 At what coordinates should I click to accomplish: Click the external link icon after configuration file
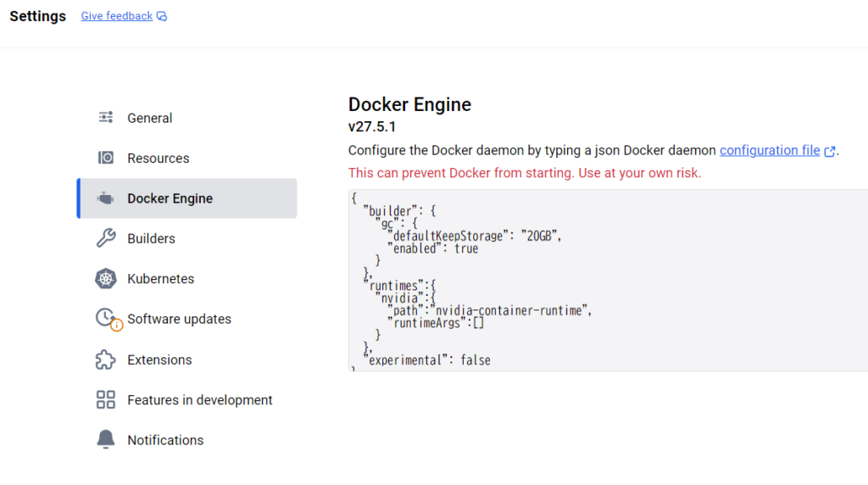[x=830, y=152]
